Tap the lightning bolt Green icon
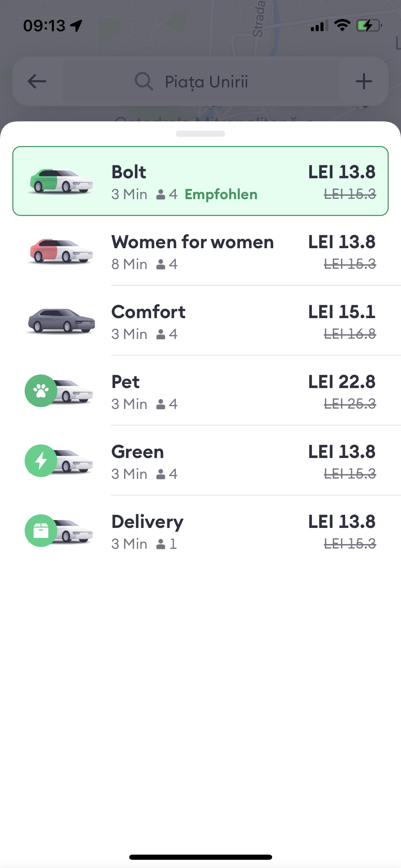The width and height of the screenshot is (401, 868). [x=41, y=461]
